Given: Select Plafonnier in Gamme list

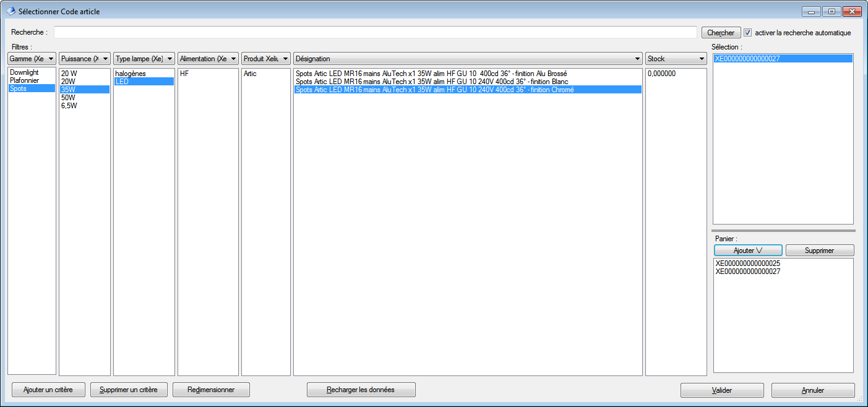Looking at the screenshot, I should click(32, 81).
